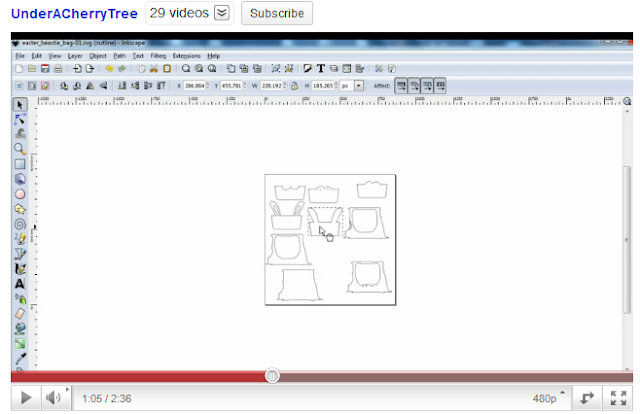
Task: Select the Calligraphy tool
Action: click(20, 269)
